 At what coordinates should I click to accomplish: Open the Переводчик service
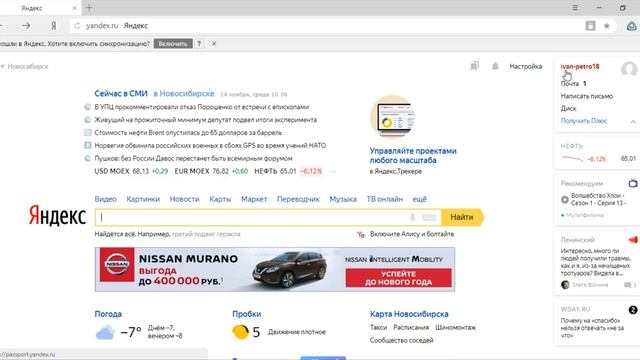tap(298, 199)
